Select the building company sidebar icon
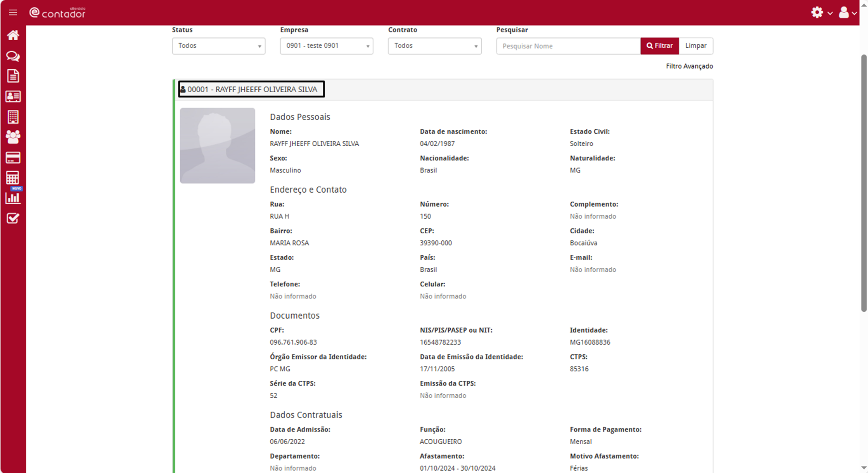 (13, 117)
